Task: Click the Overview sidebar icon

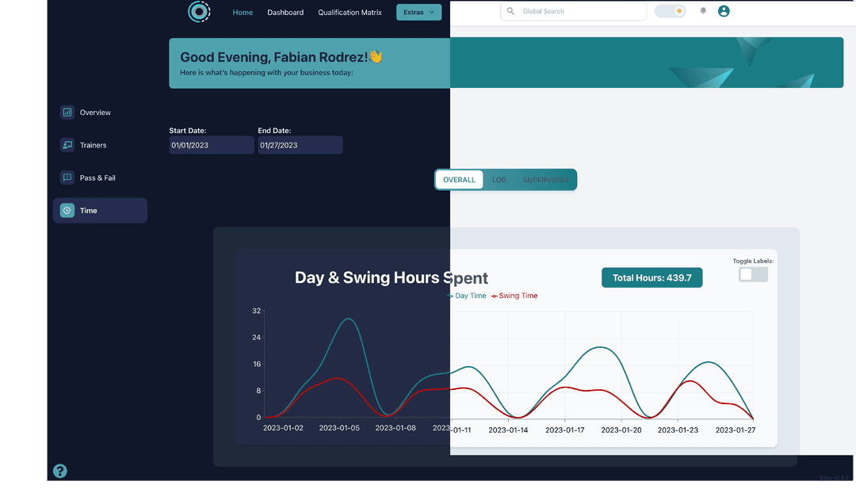Action: click(x=67, y=113)
